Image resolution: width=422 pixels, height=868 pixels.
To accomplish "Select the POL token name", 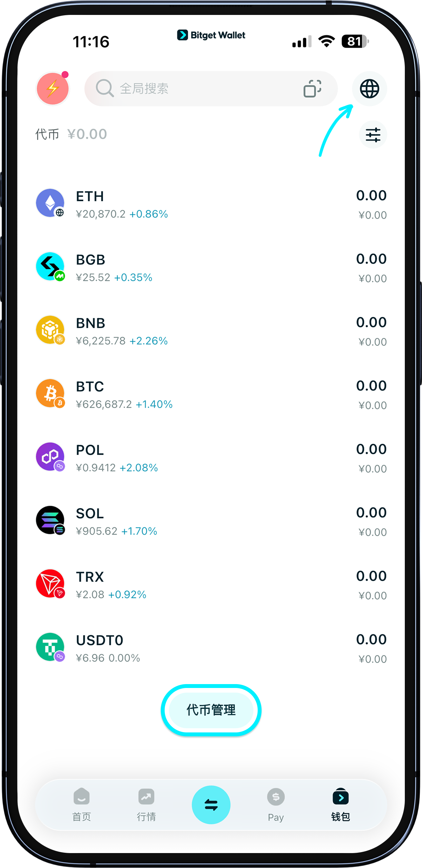I will tap(90, 450).
